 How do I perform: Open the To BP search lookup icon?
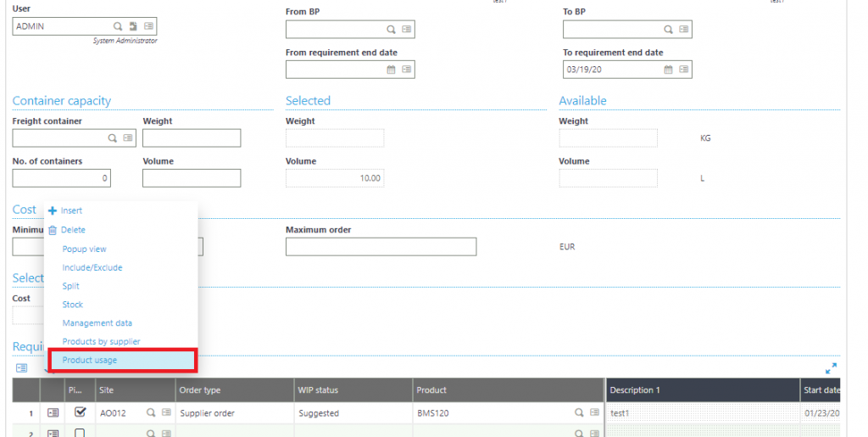click(668, 30)
